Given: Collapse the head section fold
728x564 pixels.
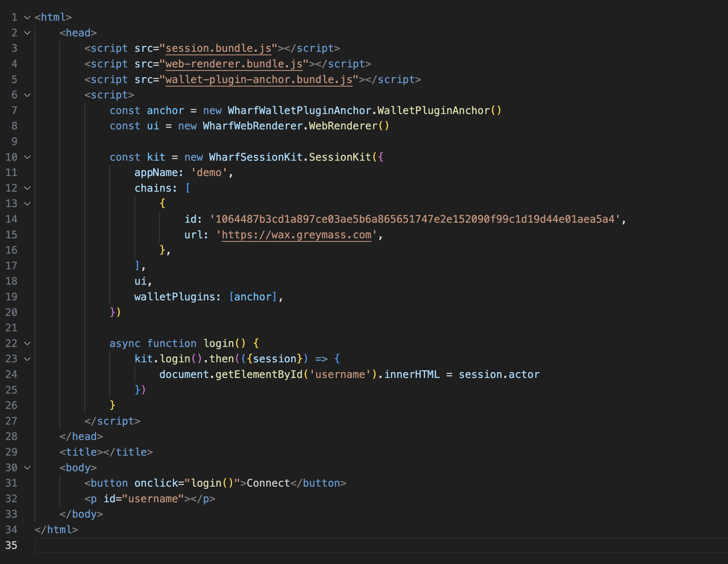Looking at the screenshot, I should [x=27, y=33].
